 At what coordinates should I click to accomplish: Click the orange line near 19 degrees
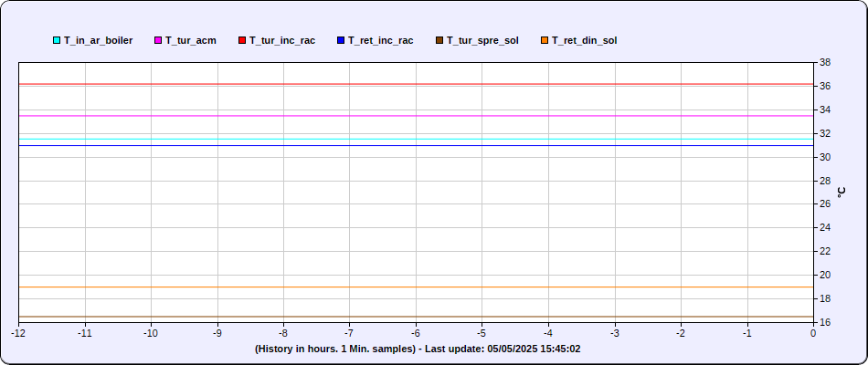click(416, 287)
